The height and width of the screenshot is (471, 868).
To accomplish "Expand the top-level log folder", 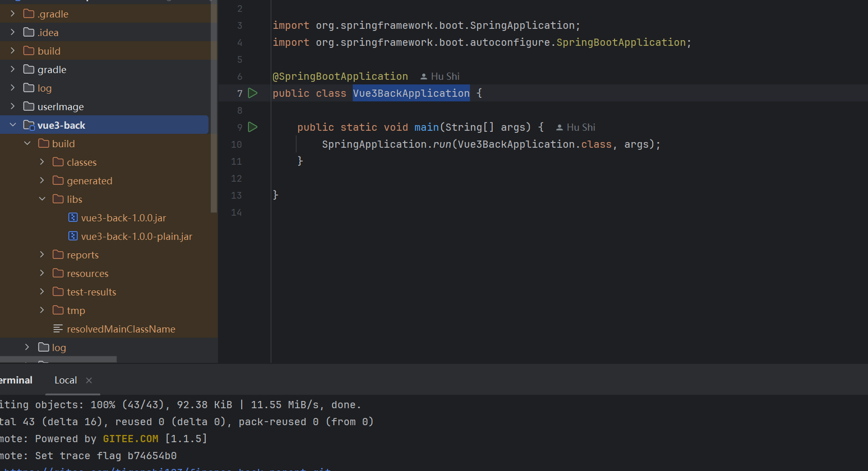I will (13, 88).
